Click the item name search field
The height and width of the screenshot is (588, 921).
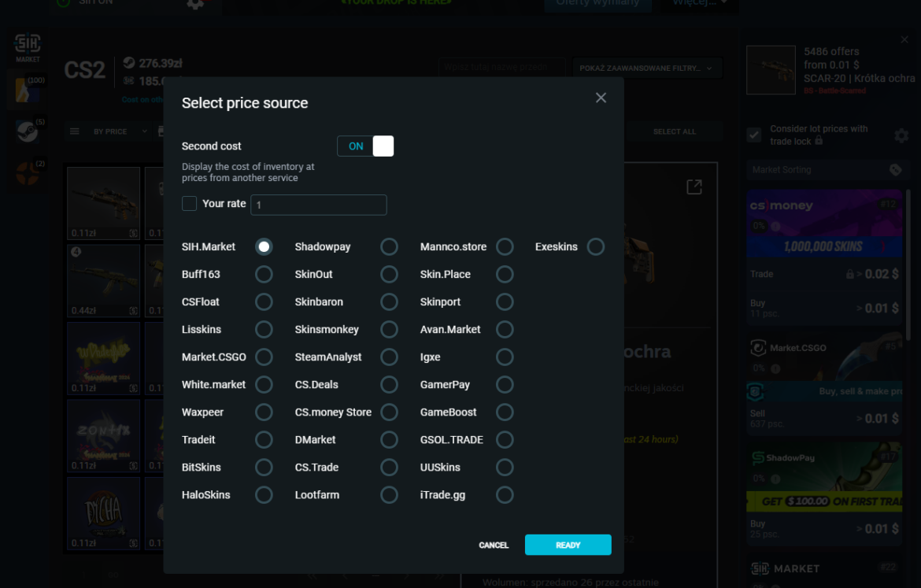[501, 68]
